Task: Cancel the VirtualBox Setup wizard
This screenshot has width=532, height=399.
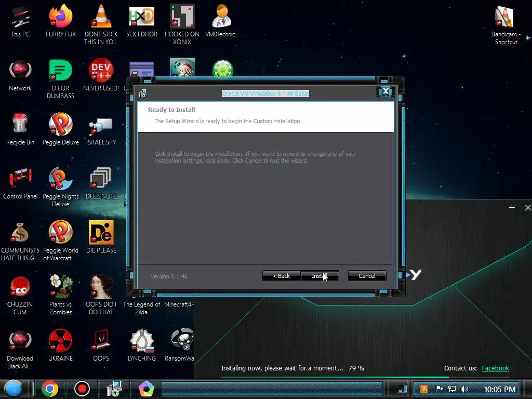Action: 367,276
